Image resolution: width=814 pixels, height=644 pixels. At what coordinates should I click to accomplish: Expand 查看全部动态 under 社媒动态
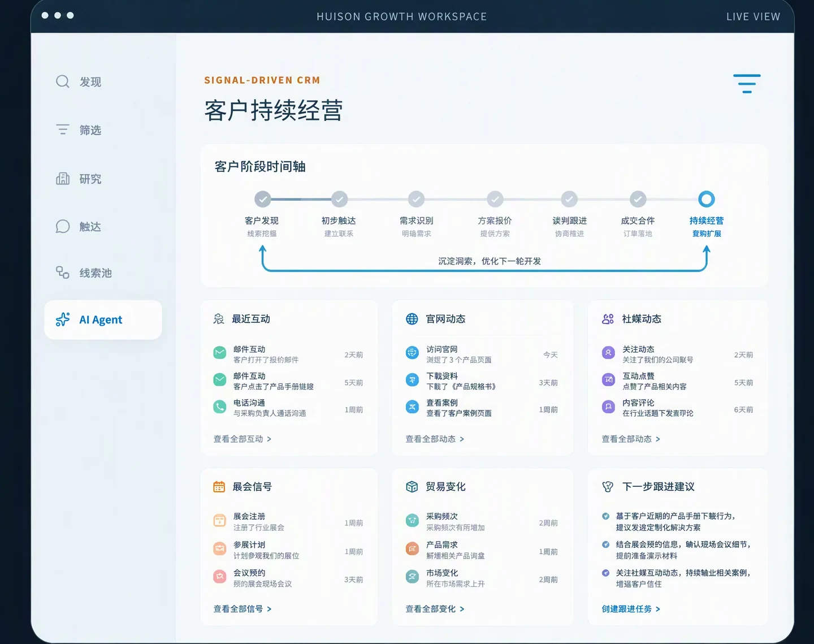(631, 439)
